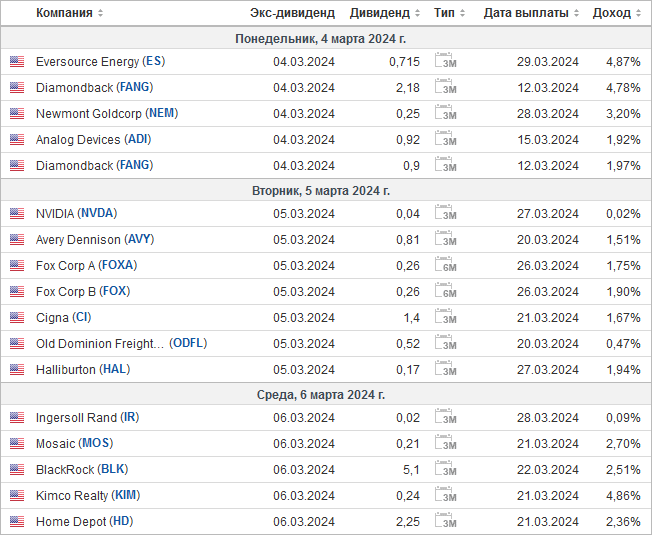The height and width of the screenshot is (535, 652).
Task: Click the US flag beside Home Depot
Action: [x=17, y=521]
